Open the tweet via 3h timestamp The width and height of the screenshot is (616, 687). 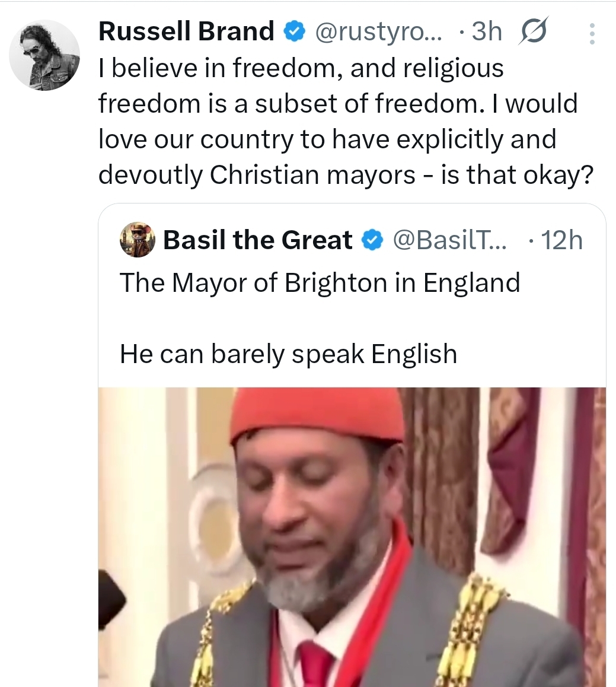point(486,31)
